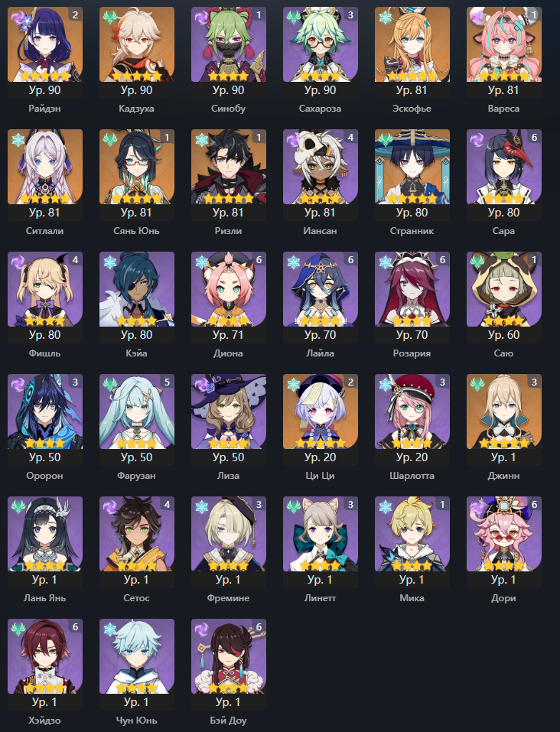Click the Cryo icon on Ситлали portrait

18,140
